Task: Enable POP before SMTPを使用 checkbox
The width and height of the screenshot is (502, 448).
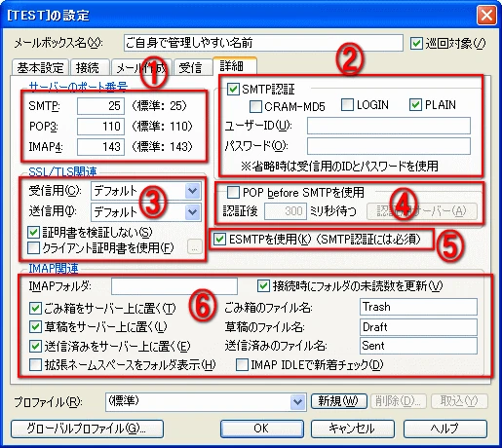Action: click(233, 192)
